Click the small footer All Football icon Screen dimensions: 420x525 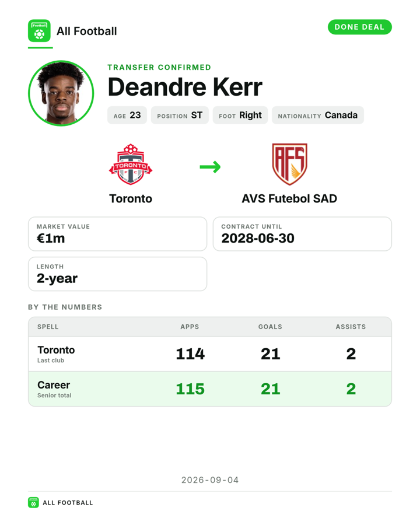(33, 502)
